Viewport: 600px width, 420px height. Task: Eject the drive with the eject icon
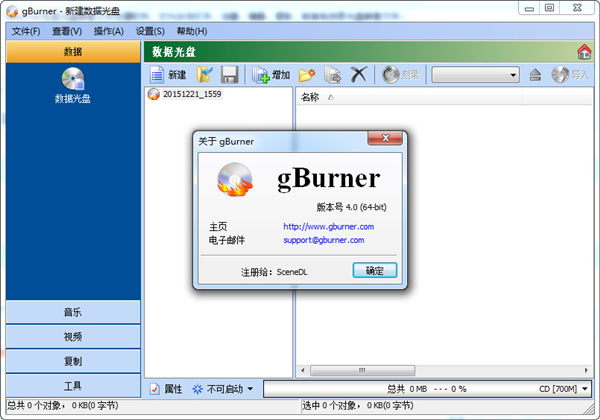[x=535, y=75]
